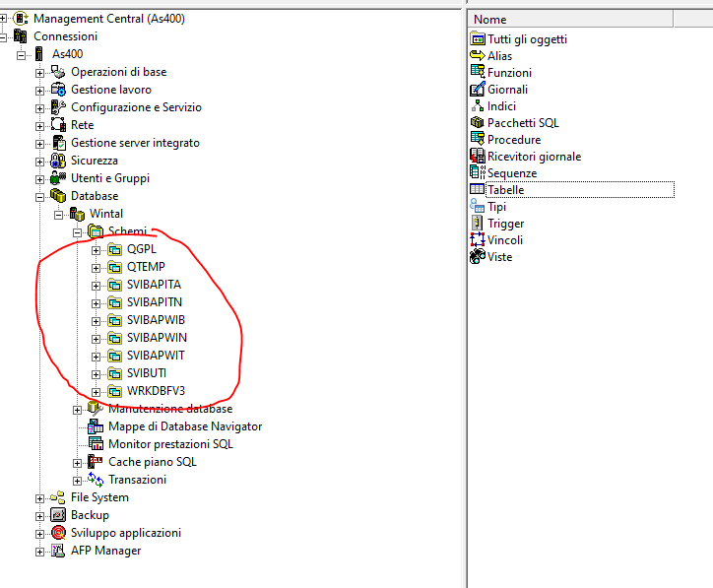Click the Vincoli constraints icon
713x588 pixels.
478,240
